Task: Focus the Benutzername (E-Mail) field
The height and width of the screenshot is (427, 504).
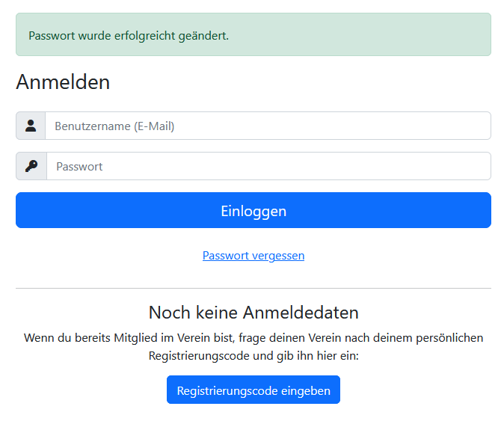Action: 267,126
